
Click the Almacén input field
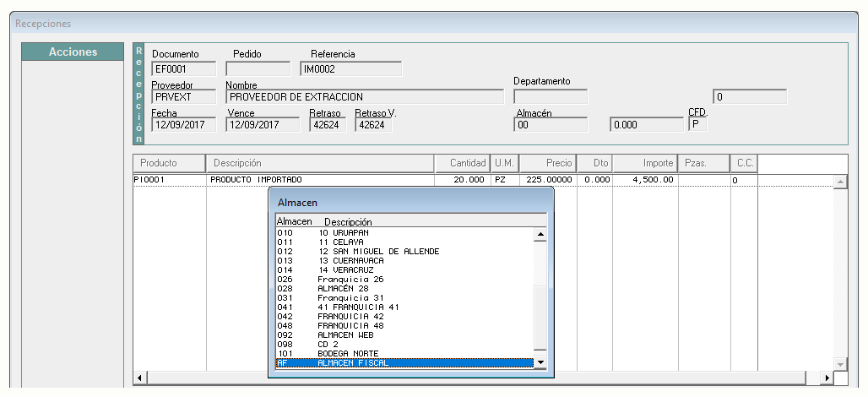(x=551, y=125)
